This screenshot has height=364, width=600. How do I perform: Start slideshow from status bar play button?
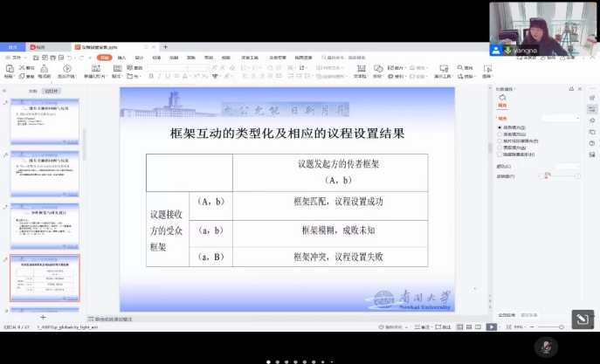click(x=491, y=326)
